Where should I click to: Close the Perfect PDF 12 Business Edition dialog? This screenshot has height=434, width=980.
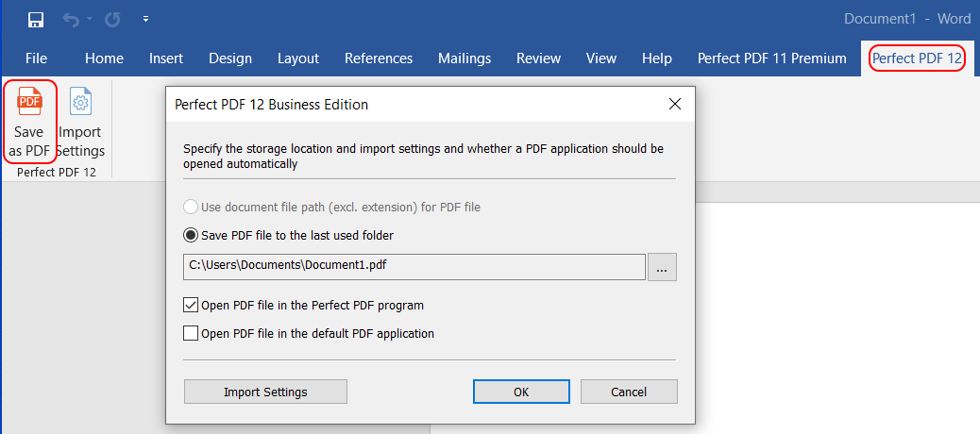pos(675,105)
